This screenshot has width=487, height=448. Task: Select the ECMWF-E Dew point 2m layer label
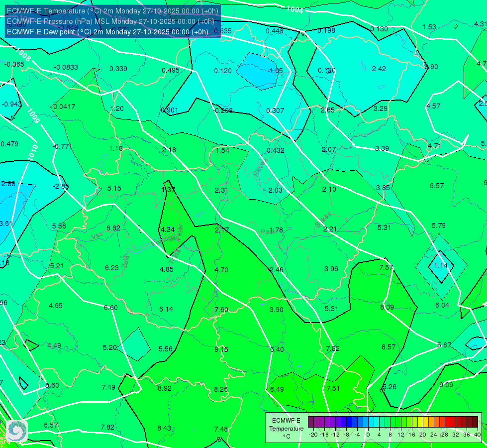click(107, 32)
